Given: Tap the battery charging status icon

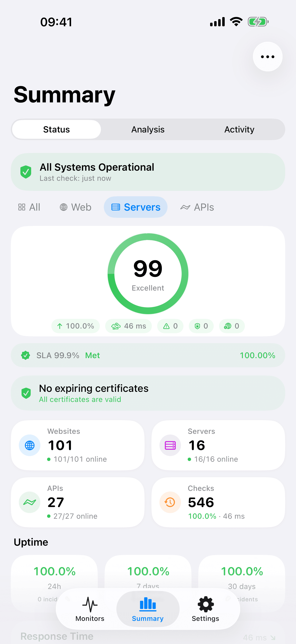Looking at the screenshot, I should coord(258,22).
